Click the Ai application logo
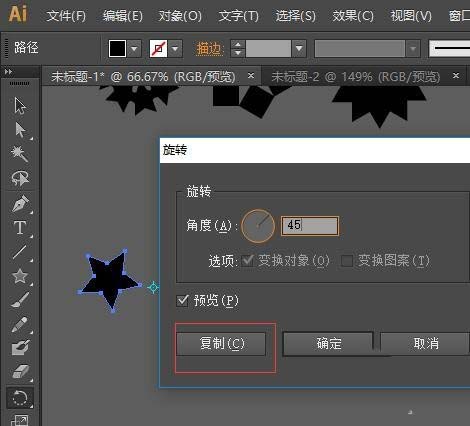The width and height of the screenshot is (470, 426). coord(18,14)
